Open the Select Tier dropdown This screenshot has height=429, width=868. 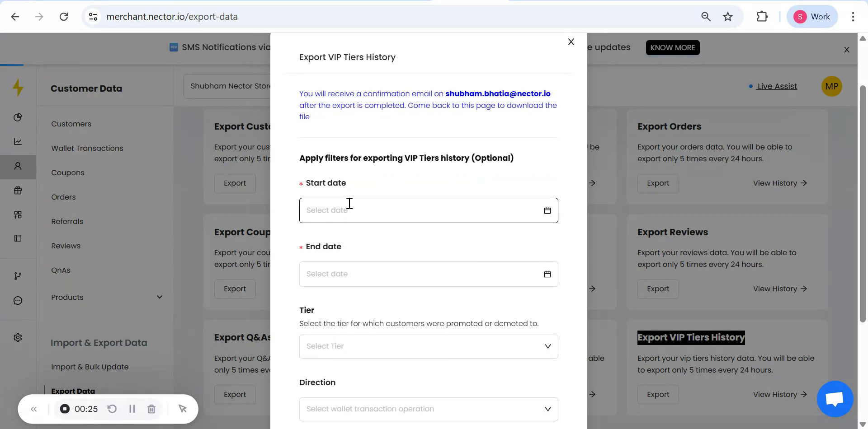pyautogui.click(x=429, y=346)
